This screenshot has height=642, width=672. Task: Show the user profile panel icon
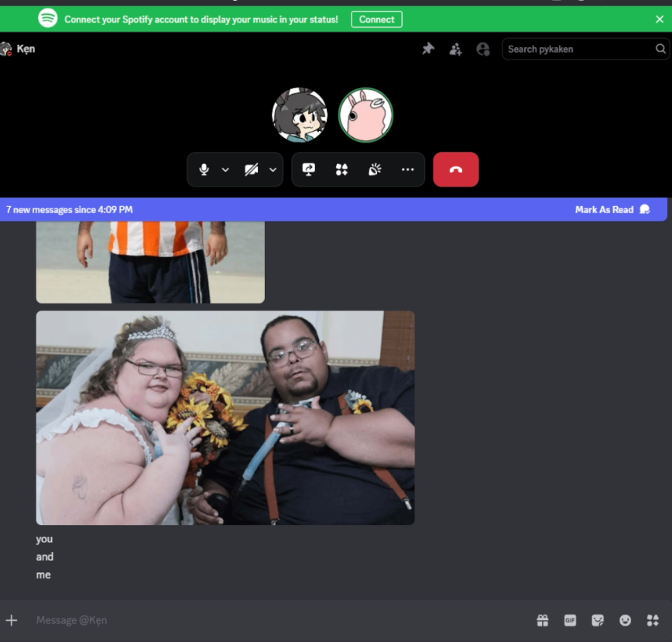click(x=482, y=49)
